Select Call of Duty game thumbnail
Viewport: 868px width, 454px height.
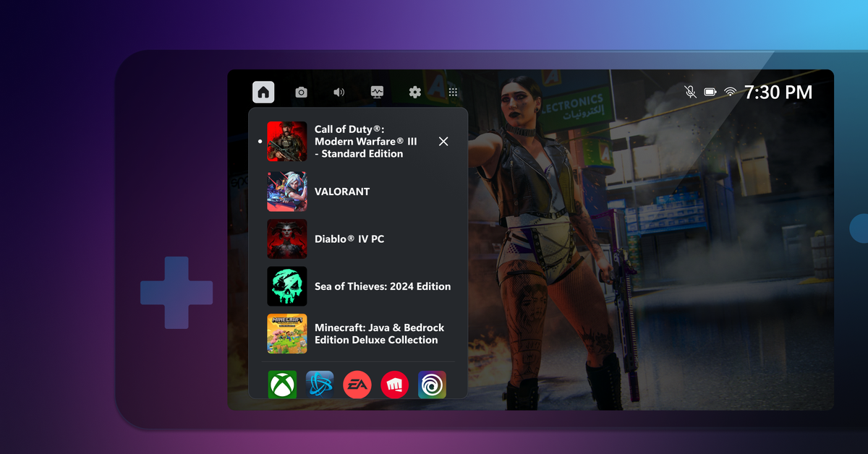pos(287,141)
